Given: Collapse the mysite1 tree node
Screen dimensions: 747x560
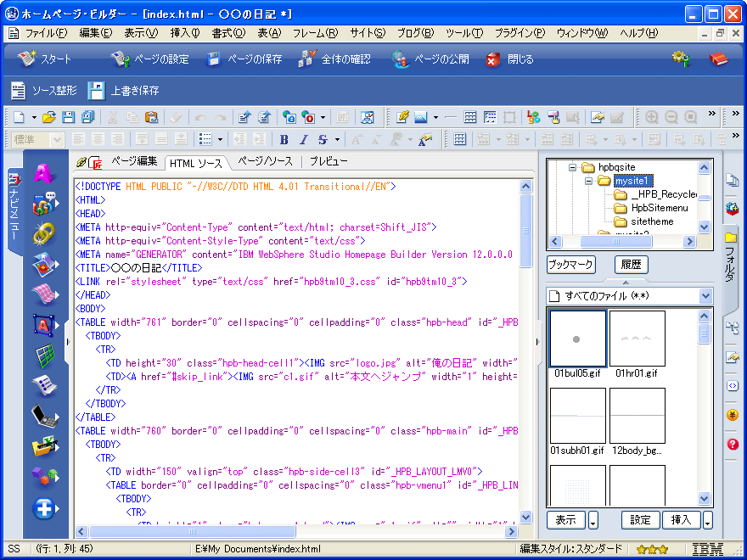Looking at the screenshot, I should [x=589, y=181].
